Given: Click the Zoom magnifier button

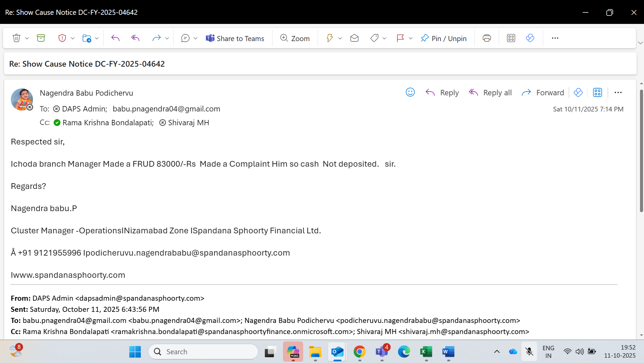Looking at the screenshot, I should click(295, 38).
